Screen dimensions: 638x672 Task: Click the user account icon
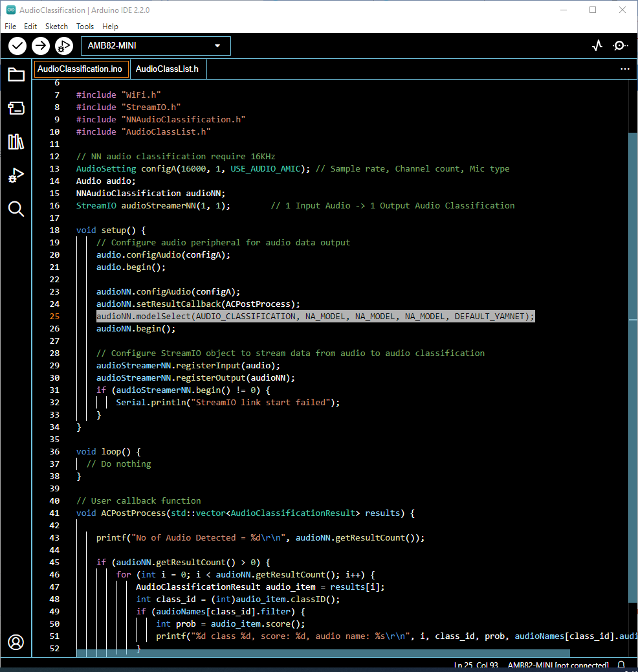16,642
